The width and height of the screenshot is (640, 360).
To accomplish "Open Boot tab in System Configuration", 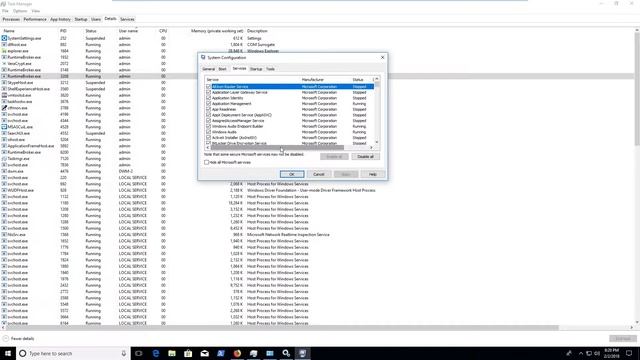I will pyautogui.click(x=222, y=69).
